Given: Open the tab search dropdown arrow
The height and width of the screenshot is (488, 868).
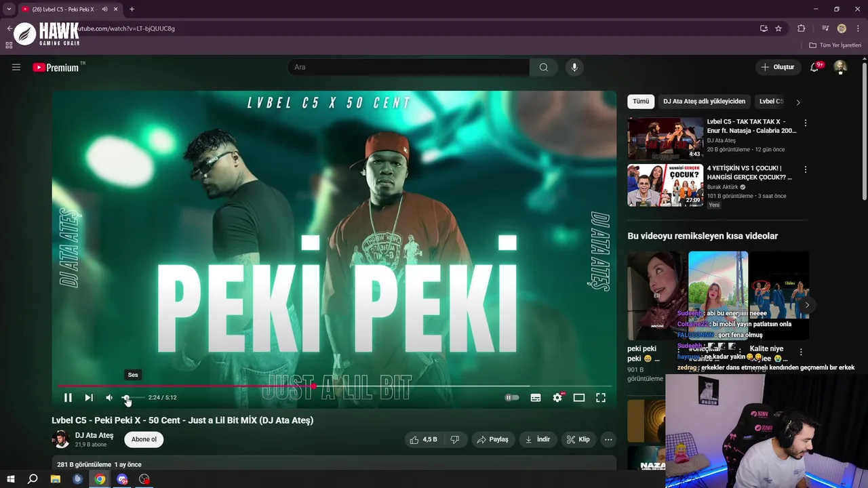Looking at the screenshot, I should (9, 9).
